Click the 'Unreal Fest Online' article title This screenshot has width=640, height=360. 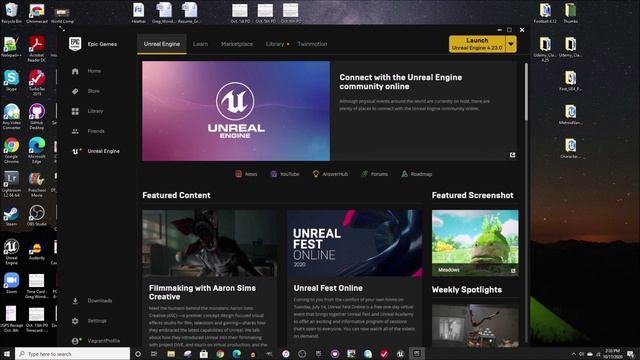[x=328, y=288]
